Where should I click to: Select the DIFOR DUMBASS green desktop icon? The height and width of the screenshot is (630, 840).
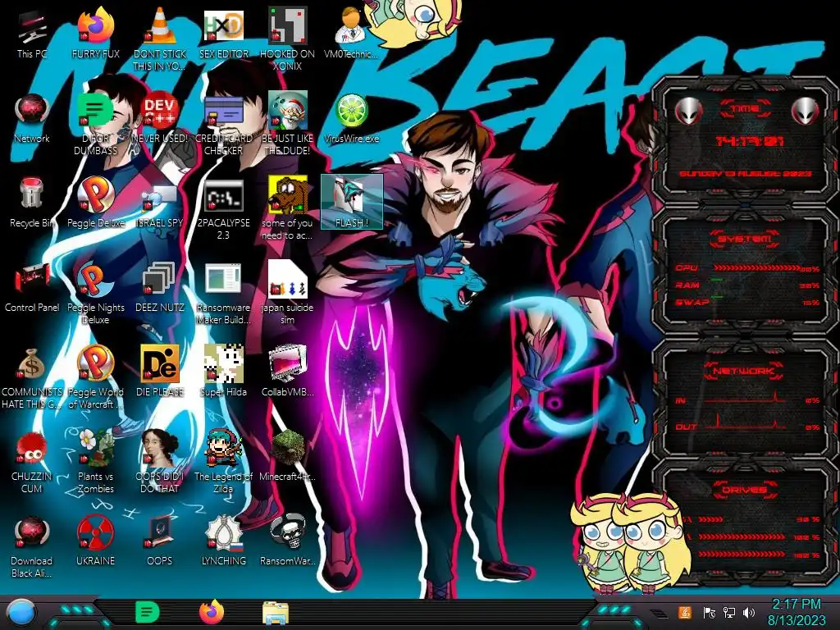point(95,123)
